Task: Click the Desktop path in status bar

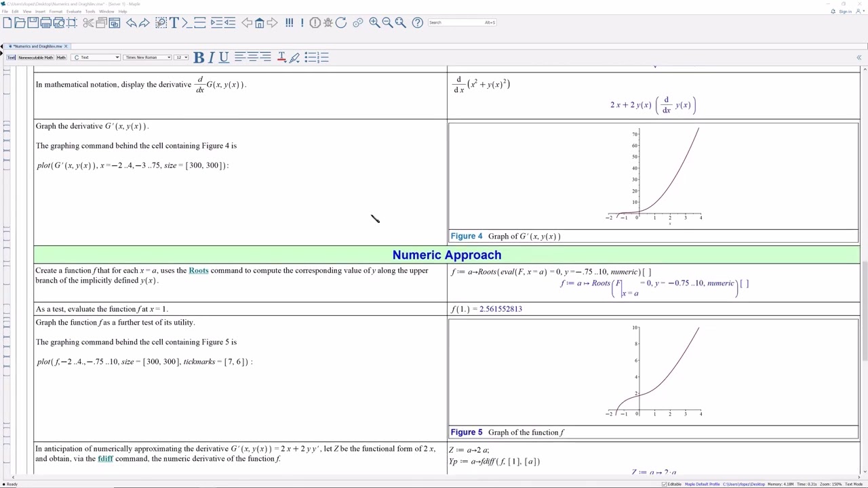Action: pos(744,484)
